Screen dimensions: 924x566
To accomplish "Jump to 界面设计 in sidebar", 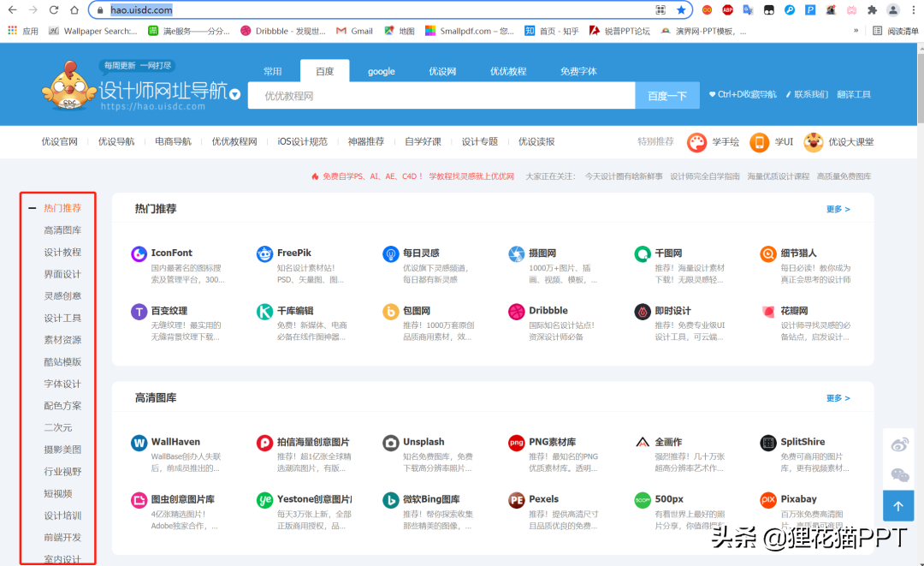I will tap(62, 274).
